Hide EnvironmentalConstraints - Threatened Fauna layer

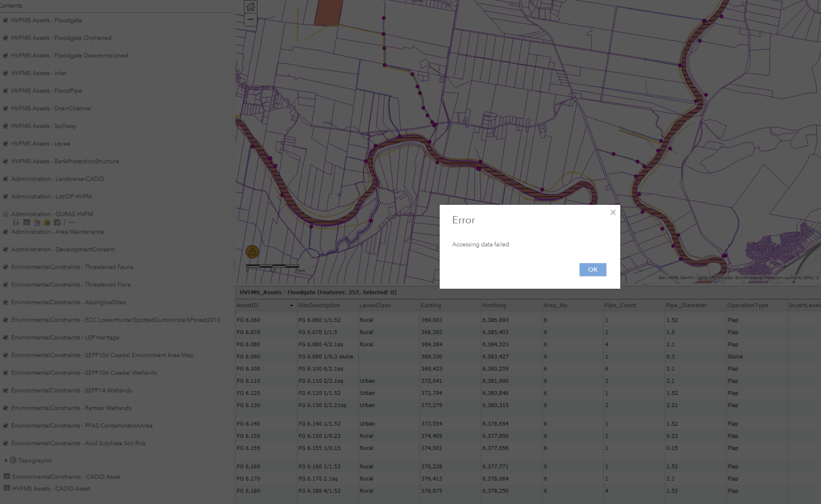pos(6,267)
